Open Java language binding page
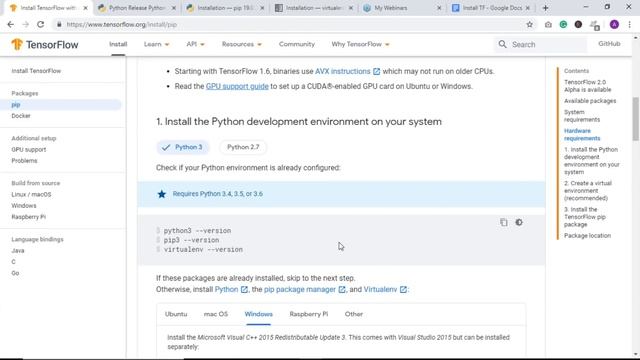The image size is (640, 360). coord(18,251)
